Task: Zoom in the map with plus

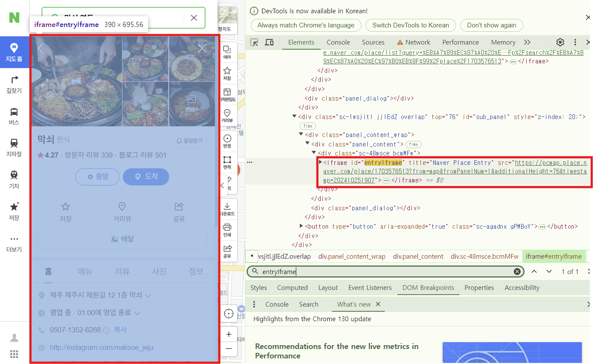Action: 229,334
